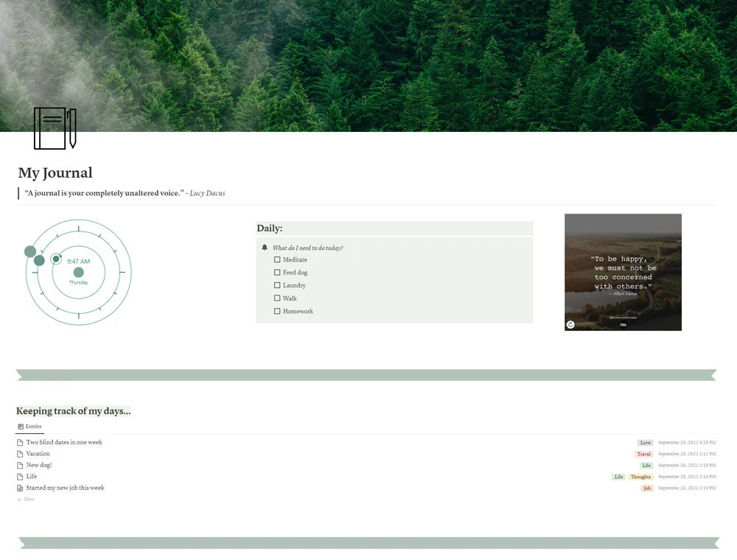Viewport: 737px width, 560px height.
Task: Click the journal notebook page icon
Action: (x=55, y=128)
